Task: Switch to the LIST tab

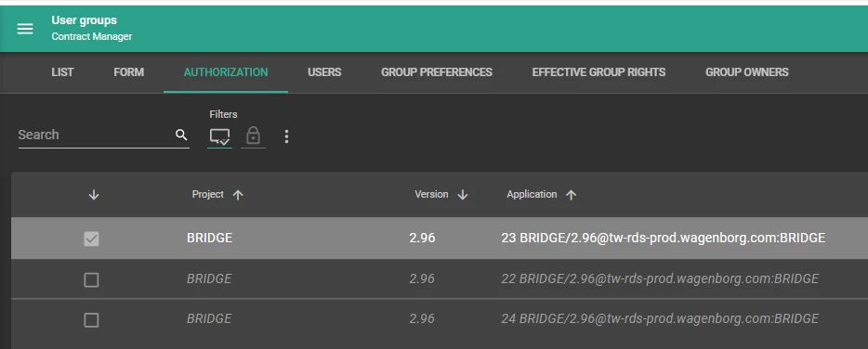Action: point(62,72)
